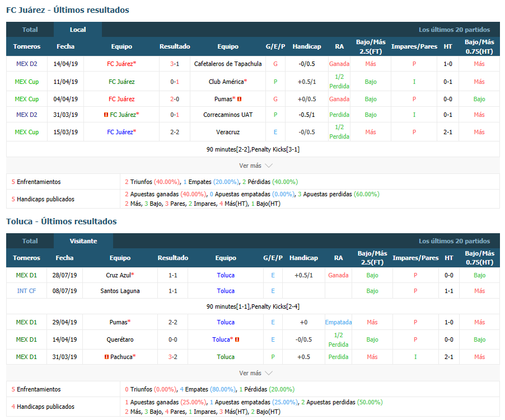Viewport: 505px width, 420px height.
Task: Click '4 Empates (80.00%)' in Toluca summary
Action: [x=208, y=389]
